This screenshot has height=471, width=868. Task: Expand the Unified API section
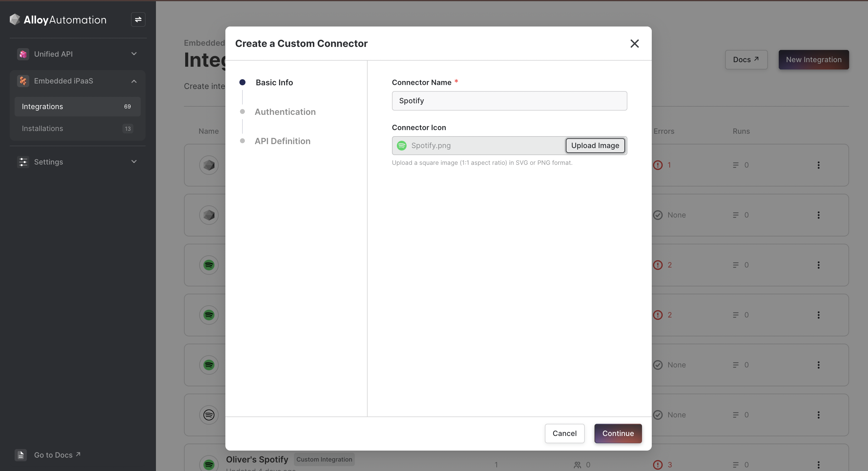(x=134, y=54)
